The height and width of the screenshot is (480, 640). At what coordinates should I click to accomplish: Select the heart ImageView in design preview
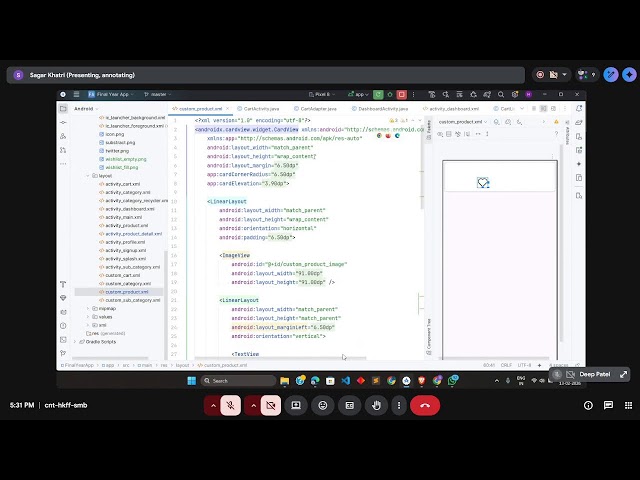[483, 182]
